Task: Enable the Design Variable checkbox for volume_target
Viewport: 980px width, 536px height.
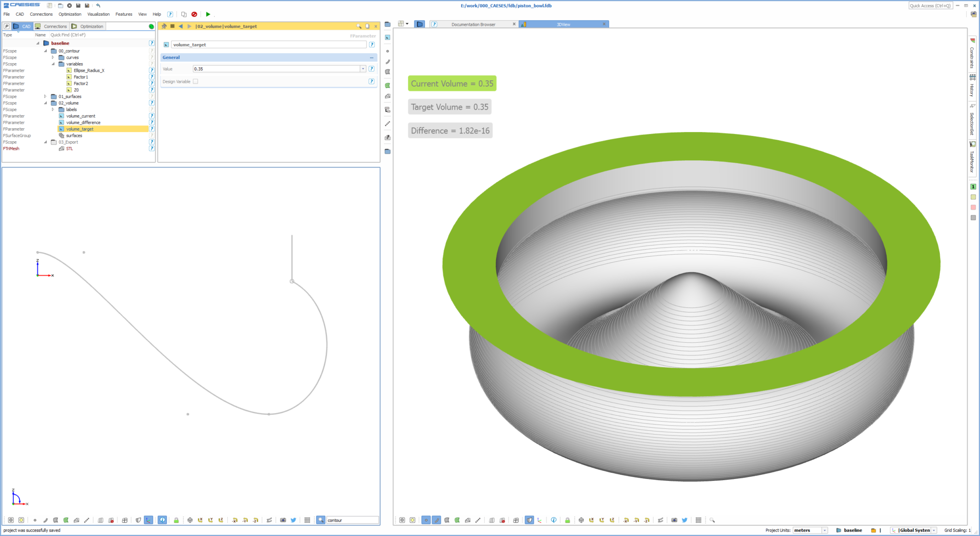Action: (x=196, y=81)
